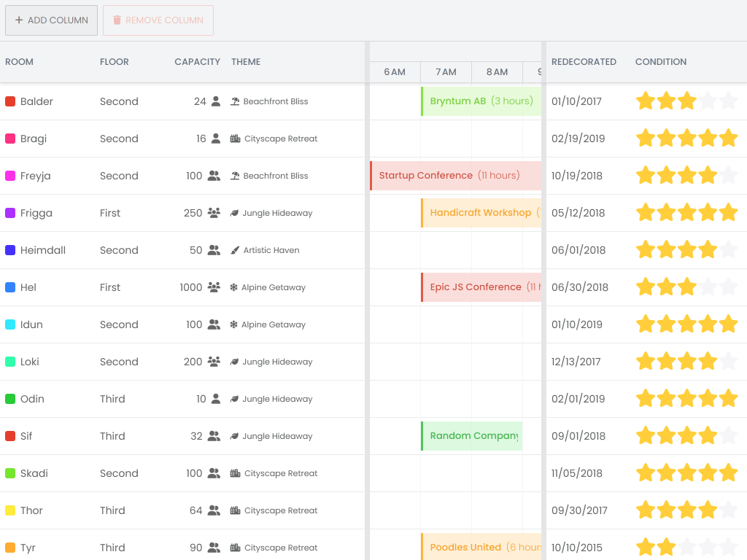Viewport: 747px width, 560px height.
Task: Click the city buildings icon in Bragi row
Action: click(236, 139)
